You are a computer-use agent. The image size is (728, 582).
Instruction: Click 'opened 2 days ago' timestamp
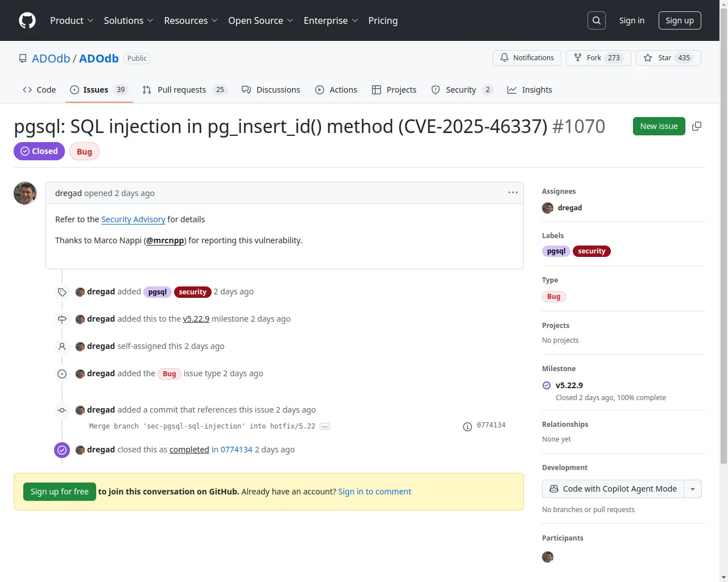coord(119,193)
